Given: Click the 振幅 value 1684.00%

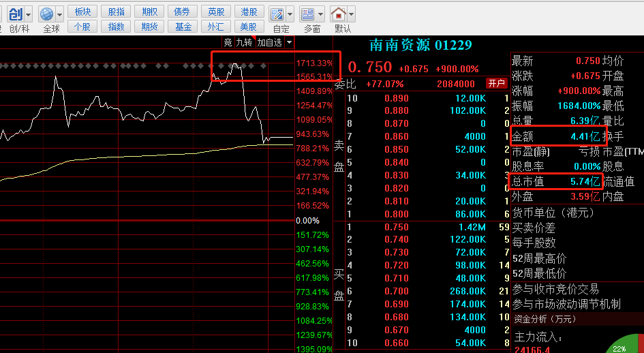Looking at the screenshot, I should [x=579, y=106].
